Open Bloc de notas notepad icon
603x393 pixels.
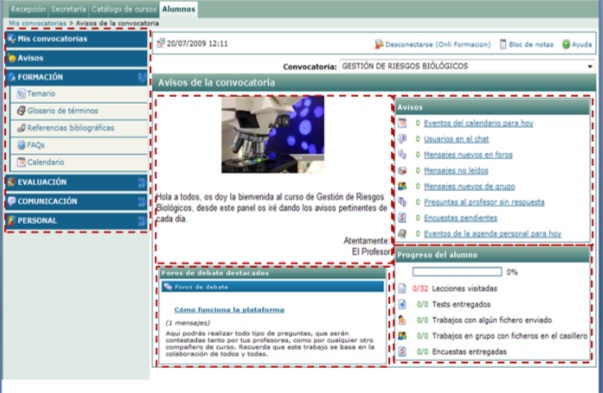pos(503,44)
